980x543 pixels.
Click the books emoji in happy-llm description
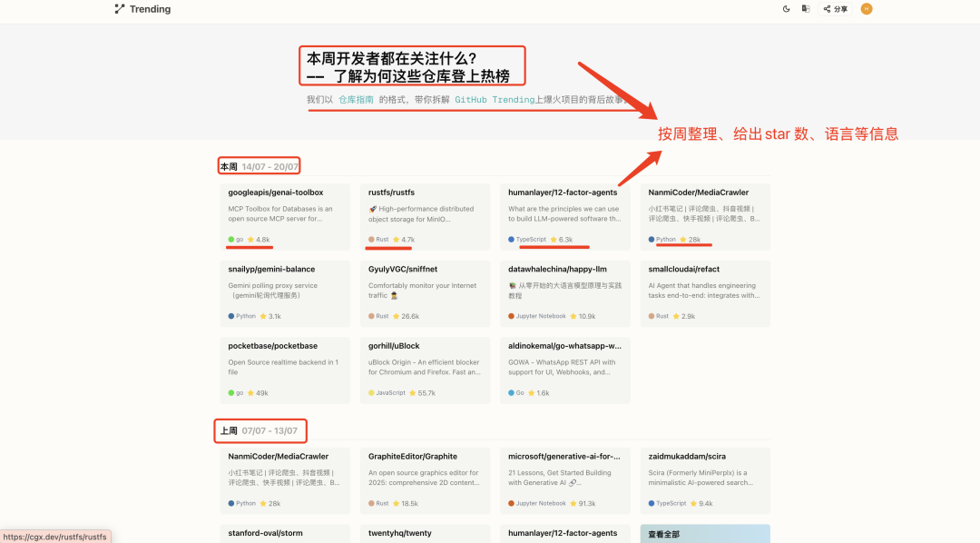[x=513, y=286]
